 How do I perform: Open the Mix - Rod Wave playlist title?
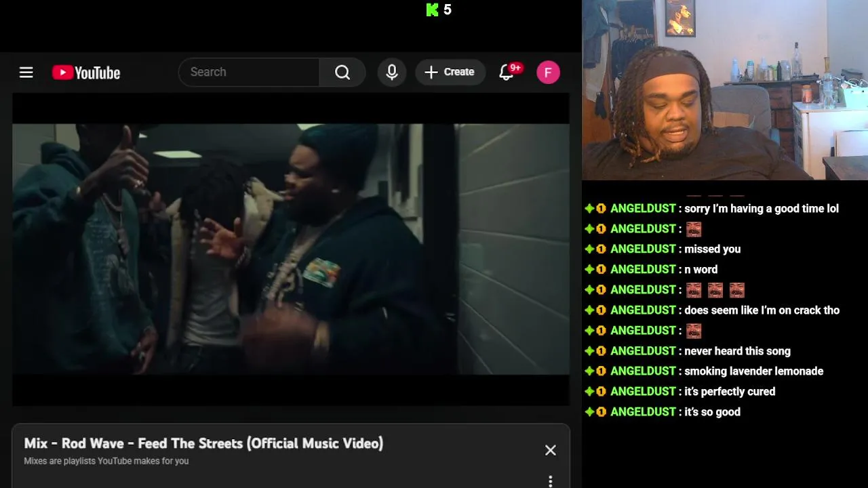click(203, 443)
